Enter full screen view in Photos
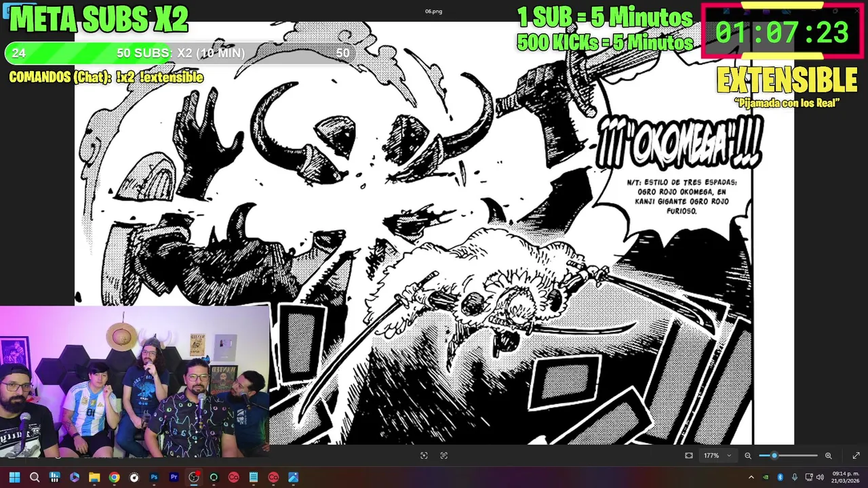 point(856,455)
